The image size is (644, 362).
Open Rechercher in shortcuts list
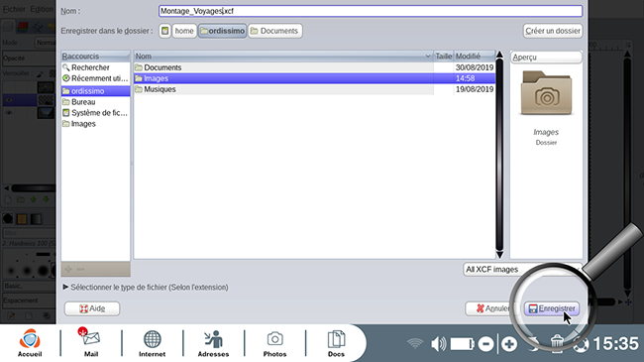(95, 67)
